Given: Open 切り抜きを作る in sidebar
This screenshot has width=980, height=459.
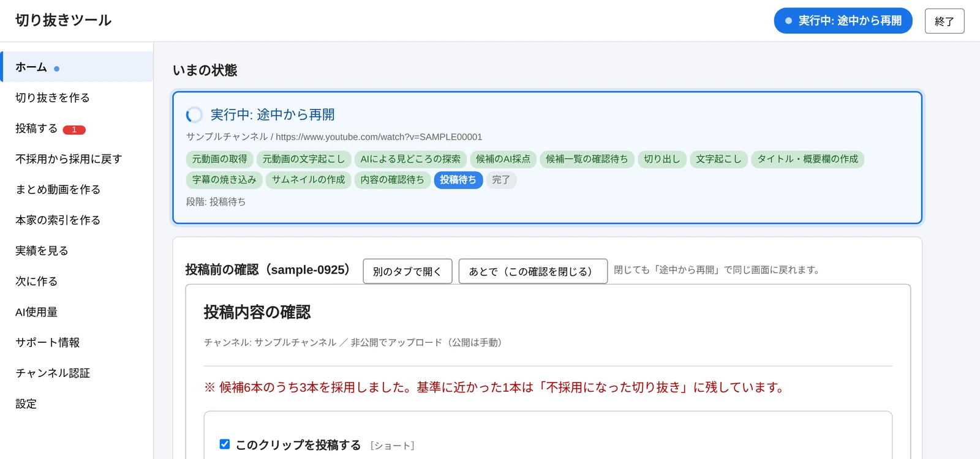Looking at the screenshot, I should click(x=77, y=97).
